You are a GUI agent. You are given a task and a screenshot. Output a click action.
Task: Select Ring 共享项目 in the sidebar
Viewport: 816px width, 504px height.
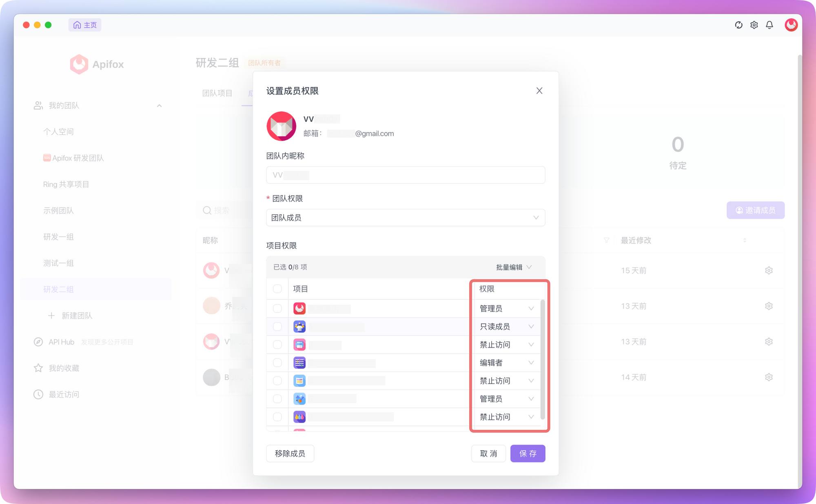[x=66, y=184]
